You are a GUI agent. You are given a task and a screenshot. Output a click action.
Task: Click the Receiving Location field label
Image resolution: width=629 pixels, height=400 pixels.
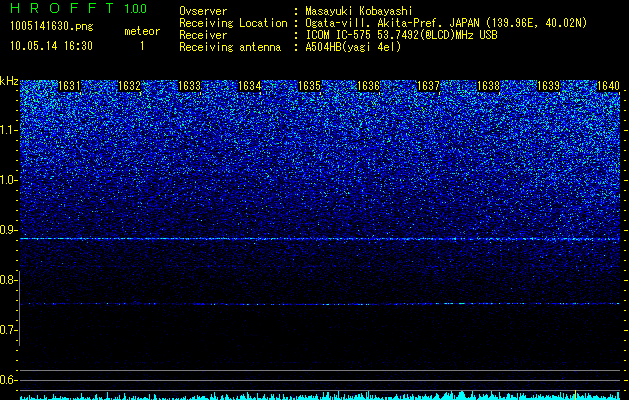(233, 23)
